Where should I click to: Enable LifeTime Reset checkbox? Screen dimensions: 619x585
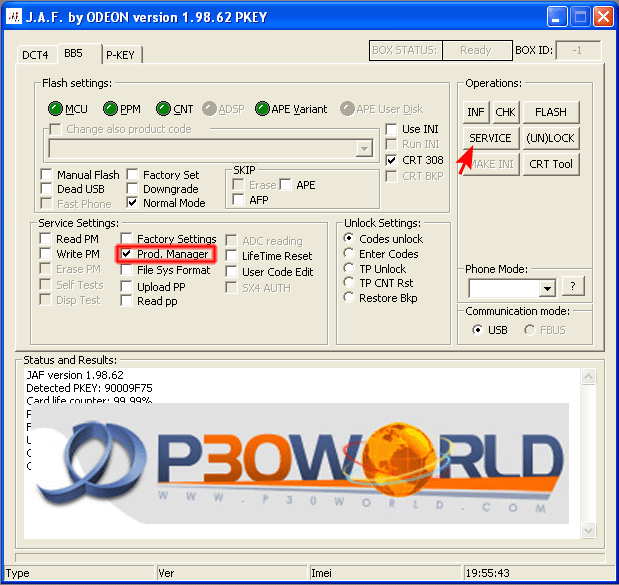pos(231,256)
